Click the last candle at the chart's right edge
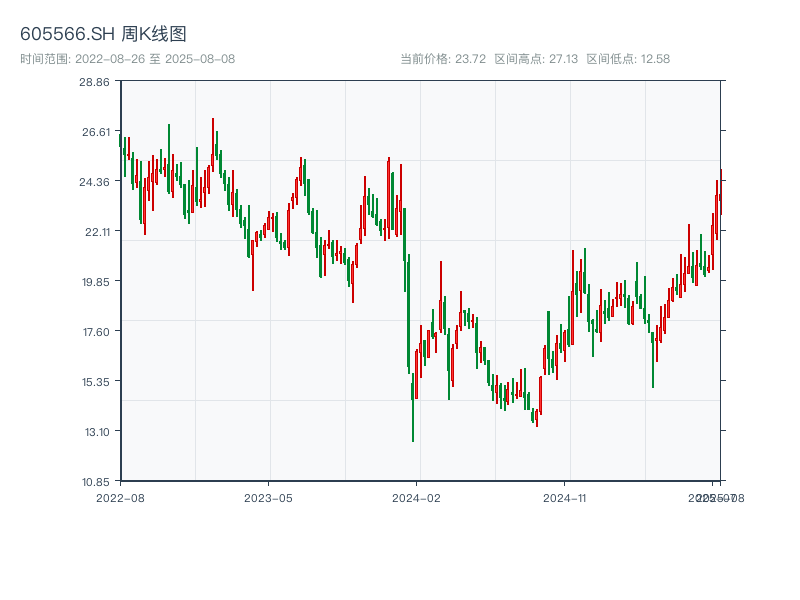The height and width of the screenshot is (600, 800). pos(720,195)
